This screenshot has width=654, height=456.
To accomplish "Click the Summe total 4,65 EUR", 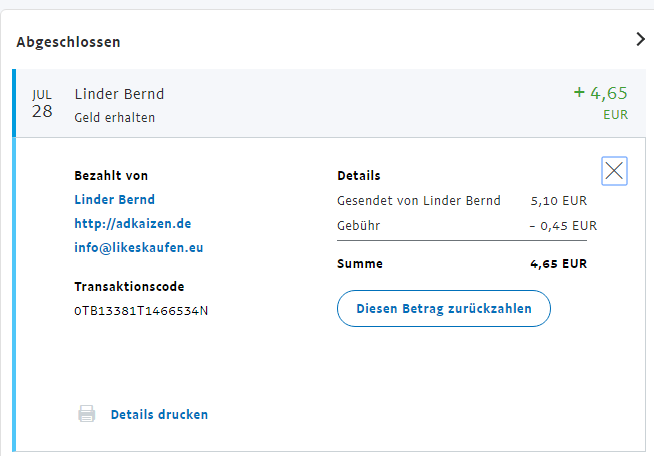I will pos(558,264).
